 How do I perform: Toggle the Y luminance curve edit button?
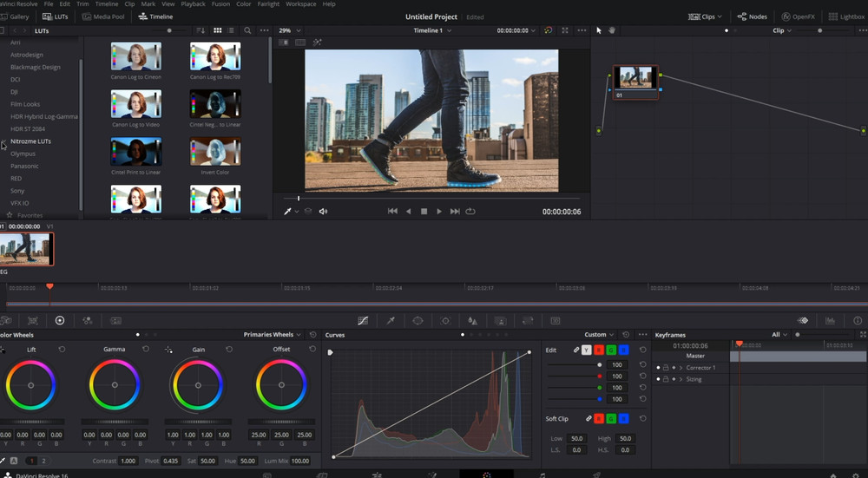click(x=586, y=350)
